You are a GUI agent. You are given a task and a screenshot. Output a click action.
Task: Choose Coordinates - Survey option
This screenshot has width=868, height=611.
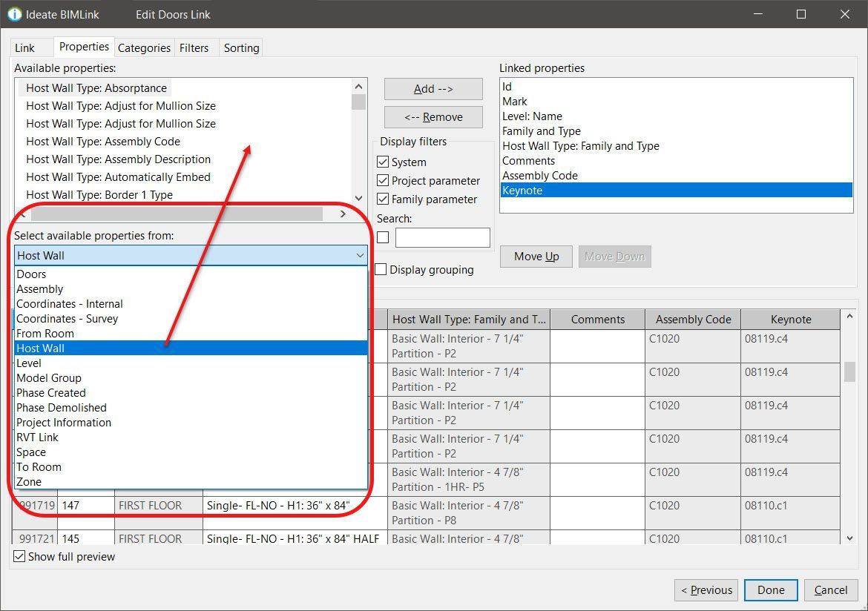point(191,319)
